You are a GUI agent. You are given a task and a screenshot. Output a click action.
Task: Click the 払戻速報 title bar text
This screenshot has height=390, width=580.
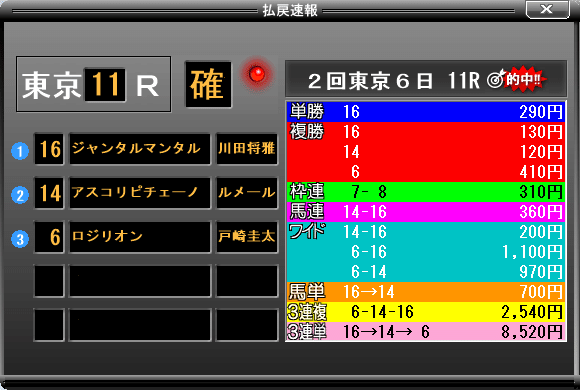point(290,10)
